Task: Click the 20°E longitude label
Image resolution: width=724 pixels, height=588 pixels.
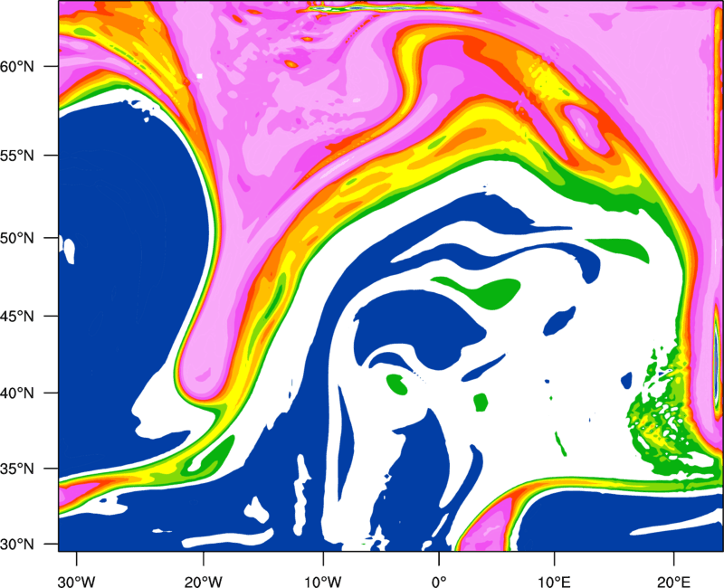Action: [674, 582]
